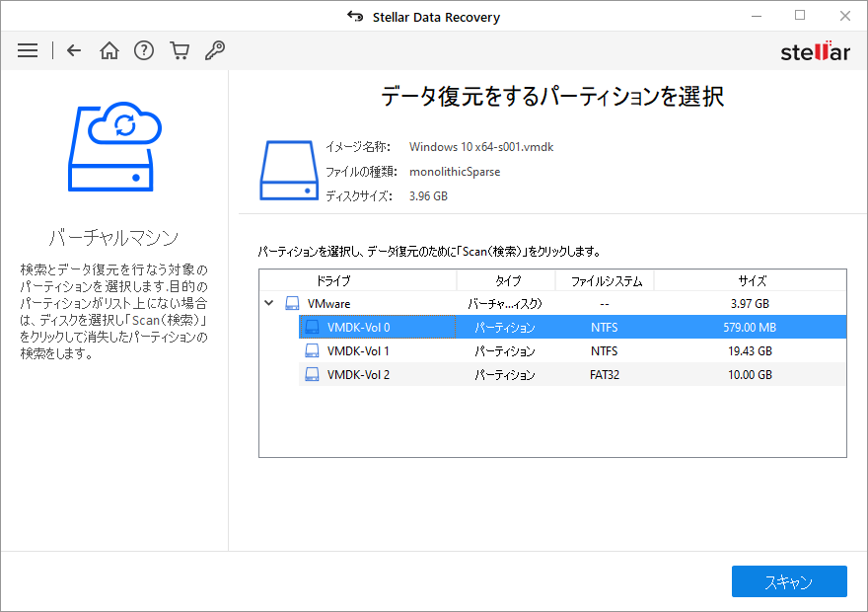The width and height of the screenshot is (868, 612).
Task: Click image name Windows 10 x64-s001.vmdk
Action: tap(481, 147)
